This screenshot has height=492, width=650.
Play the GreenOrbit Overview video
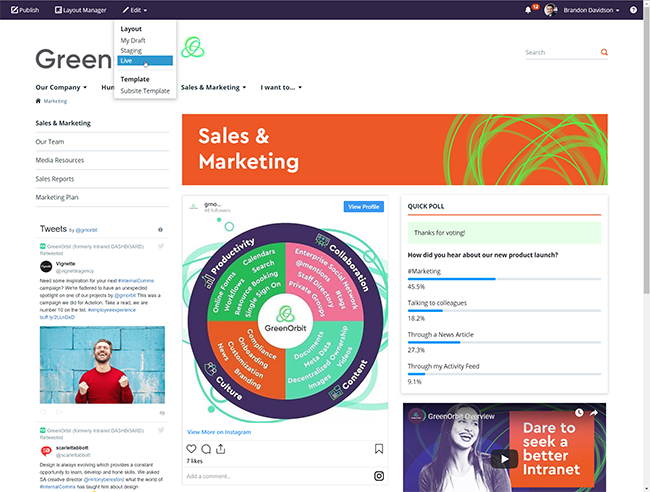click(x=504, y=459)
